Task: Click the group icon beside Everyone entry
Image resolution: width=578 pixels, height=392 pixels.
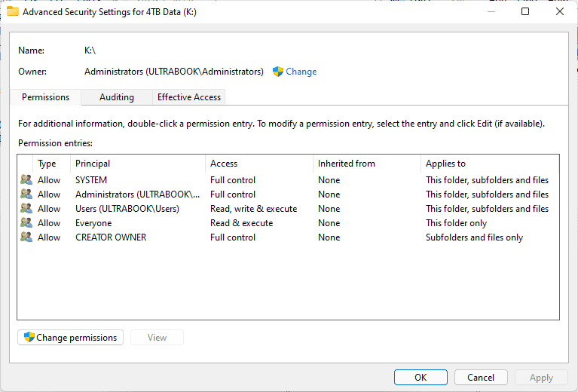Action: pos(26,223)
